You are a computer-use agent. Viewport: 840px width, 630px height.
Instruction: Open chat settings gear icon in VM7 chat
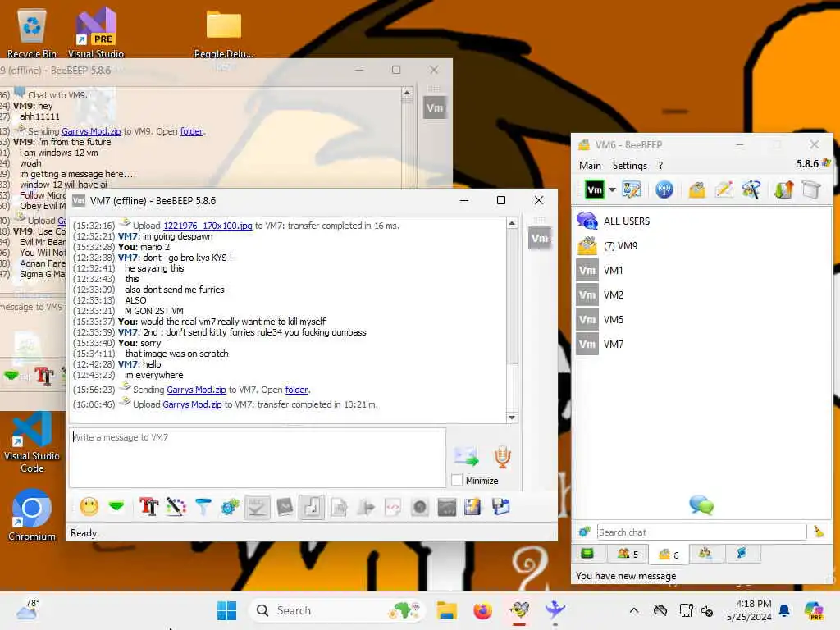point(230,506)
